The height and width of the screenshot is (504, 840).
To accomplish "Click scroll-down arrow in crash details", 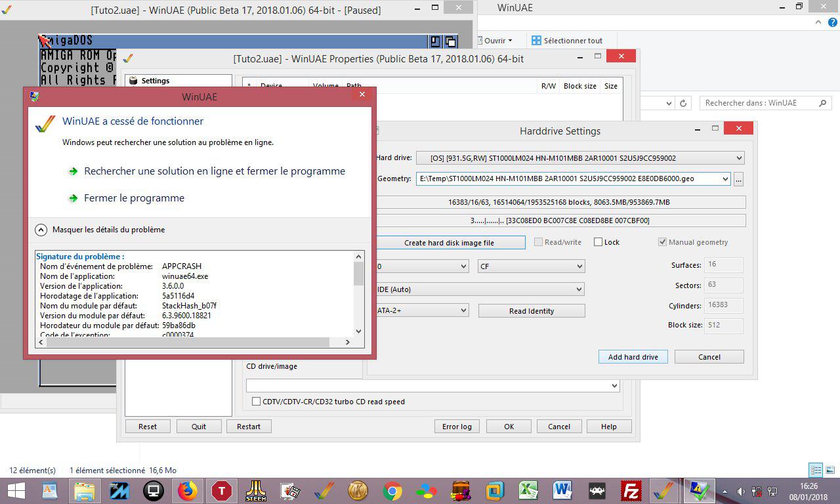I will pos(358,332).
